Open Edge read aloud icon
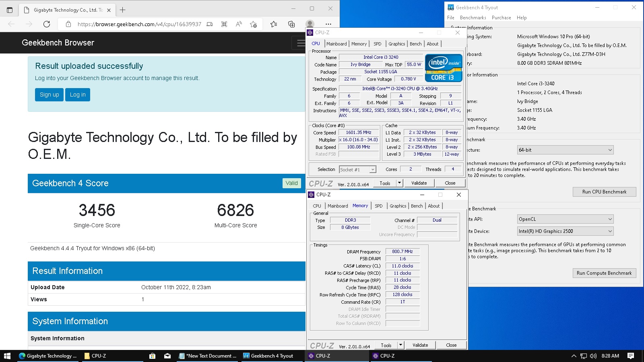The height and width of the screenshot is (362, 644). point(239,24)
